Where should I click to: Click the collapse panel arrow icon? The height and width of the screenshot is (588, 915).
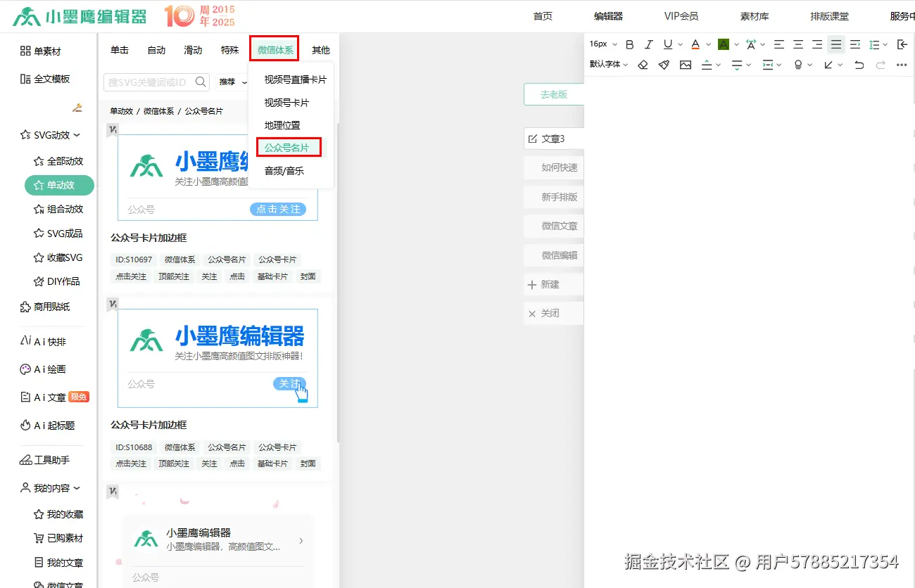pyautogui.click(x=902, y=44)
